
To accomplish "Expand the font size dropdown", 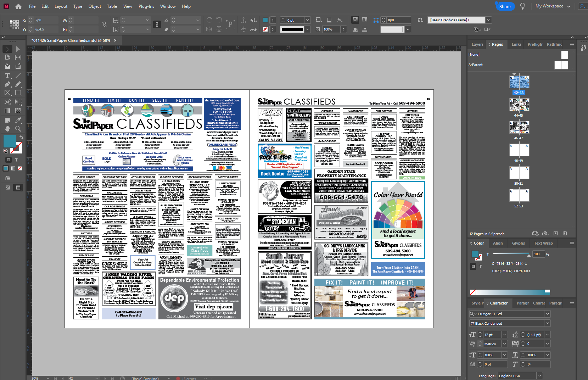I will click(x=504, y=335).
